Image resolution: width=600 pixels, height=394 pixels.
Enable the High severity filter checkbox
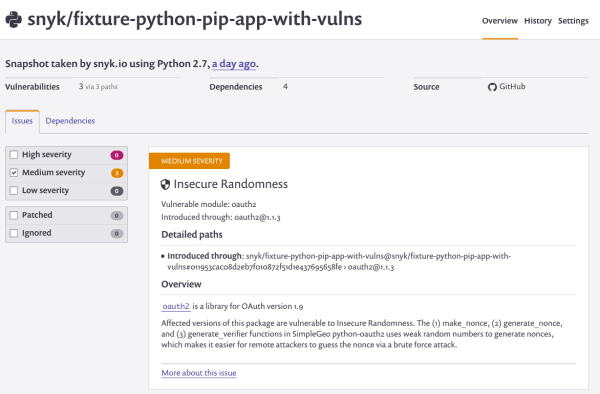coord(14,155)
